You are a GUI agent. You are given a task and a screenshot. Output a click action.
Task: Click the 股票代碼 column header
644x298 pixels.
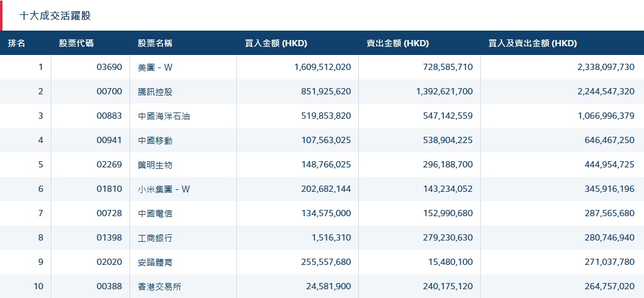pyautogui.click(x=77, y=44)
